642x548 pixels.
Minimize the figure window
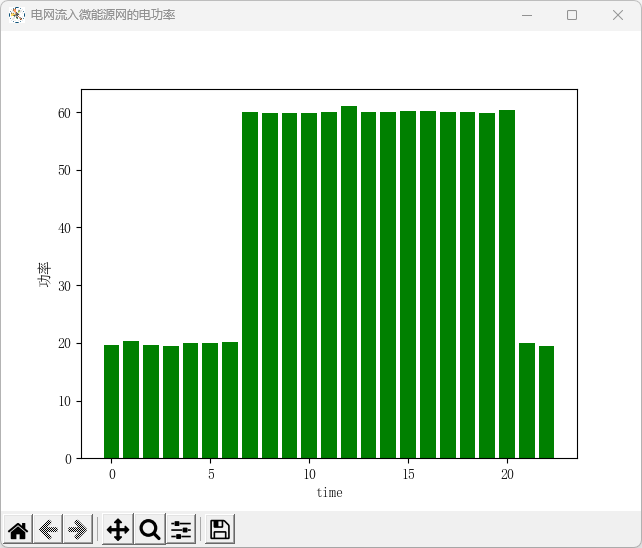click(526, 15)
